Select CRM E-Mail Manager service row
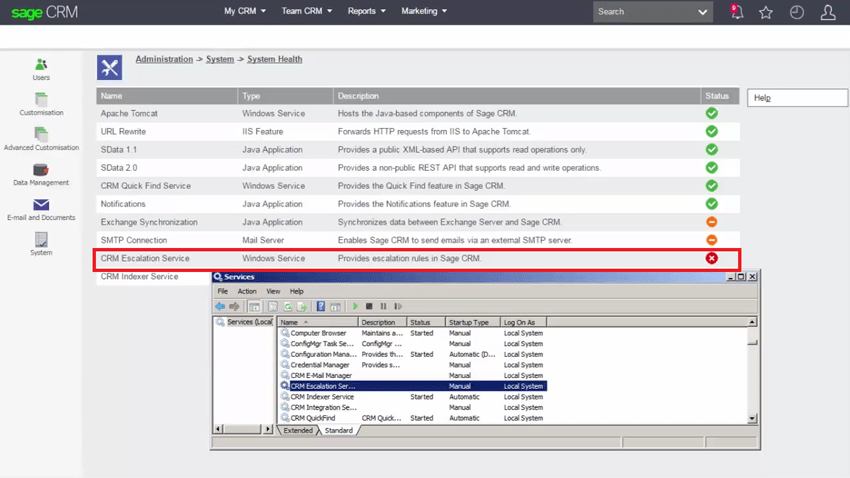Image resolution: width=850 pixels, height=478 pixels. 413,376
